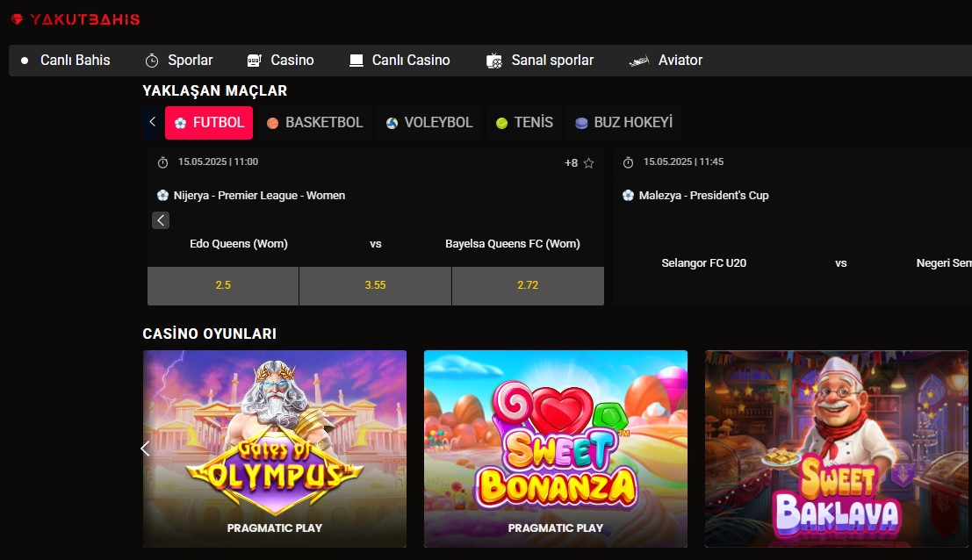Click the Canlı Bahis dot icon
This screenshot has width=972, height=560.
[x=25, y=61]
